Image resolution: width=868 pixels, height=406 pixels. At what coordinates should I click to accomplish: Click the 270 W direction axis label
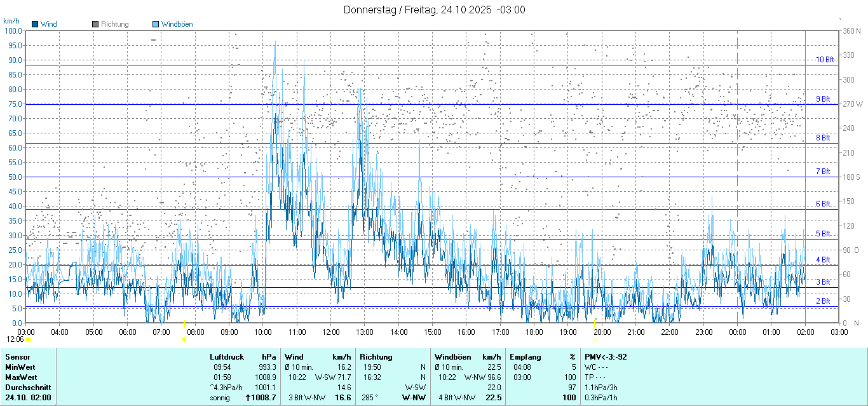click(x=850, y=104)
